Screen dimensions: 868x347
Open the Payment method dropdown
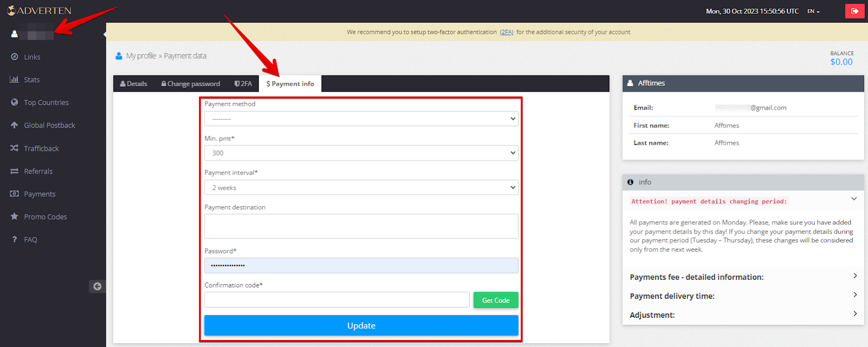361,119
